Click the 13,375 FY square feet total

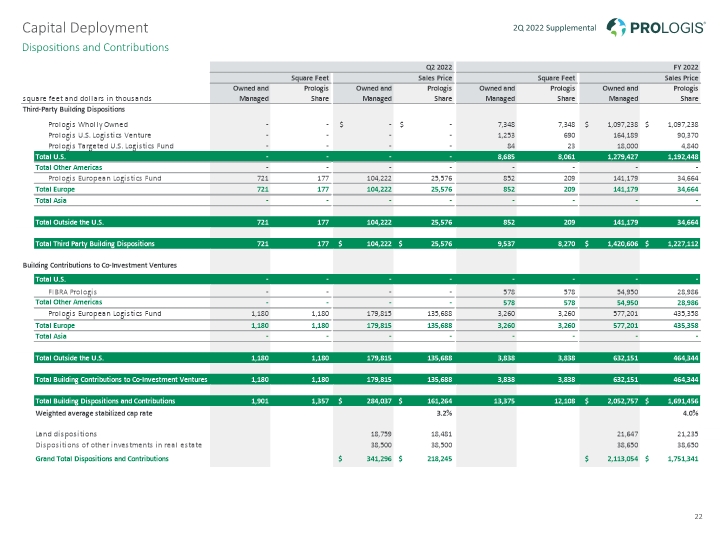[x=504, y=401]
